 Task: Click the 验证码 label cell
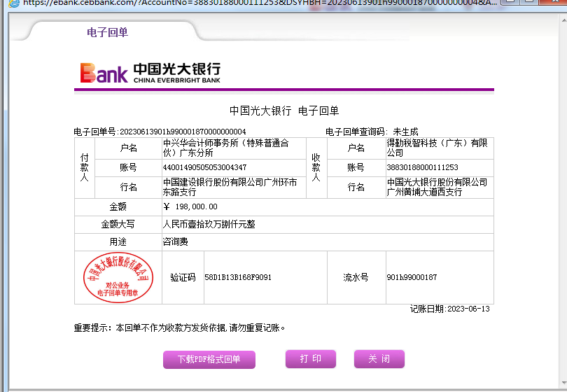(183, 277)
